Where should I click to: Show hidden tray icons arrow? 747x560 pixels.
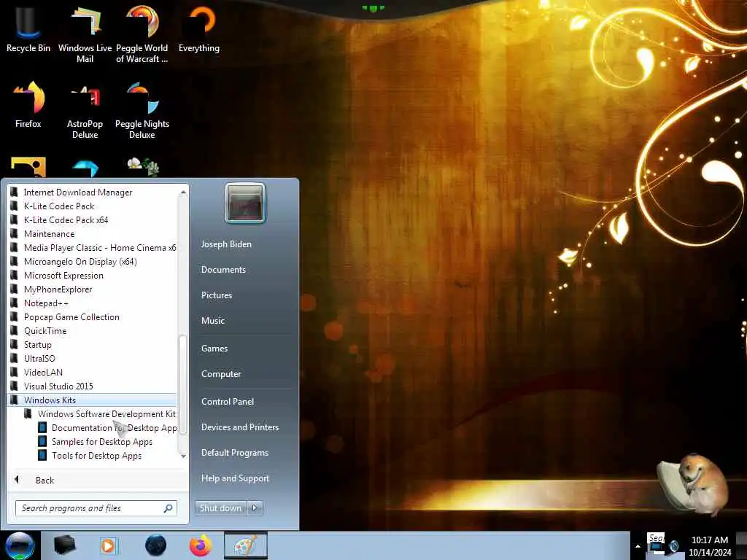click(x=638, y=546)
